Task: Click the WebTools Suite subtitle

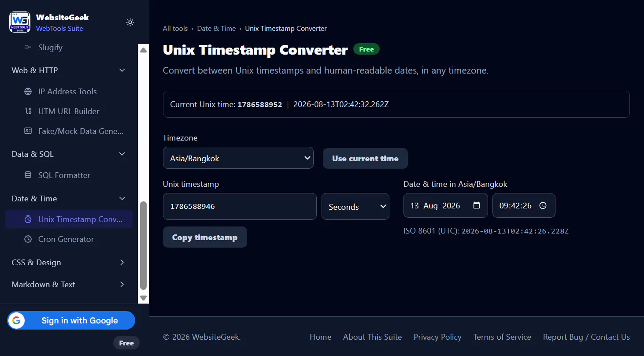Action: coord(59,29)
